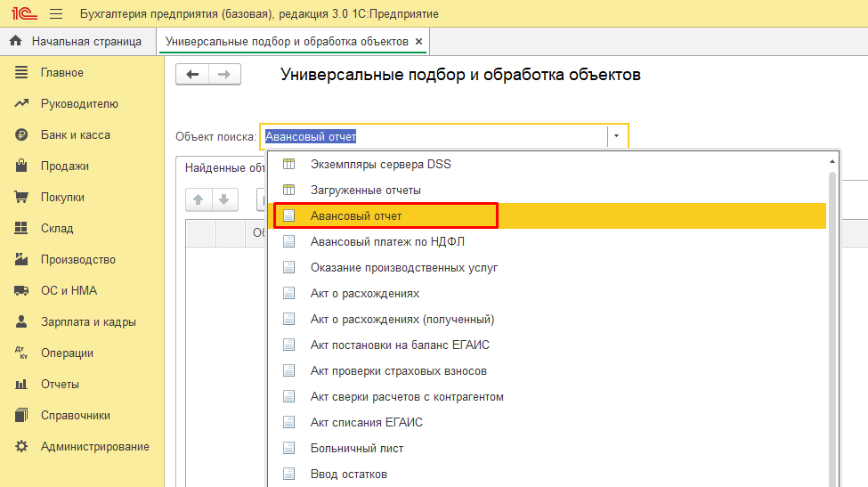868x487 pixels.
Task: Go to the Склад section
Action: pyautogui.click(x=56, y=229)
